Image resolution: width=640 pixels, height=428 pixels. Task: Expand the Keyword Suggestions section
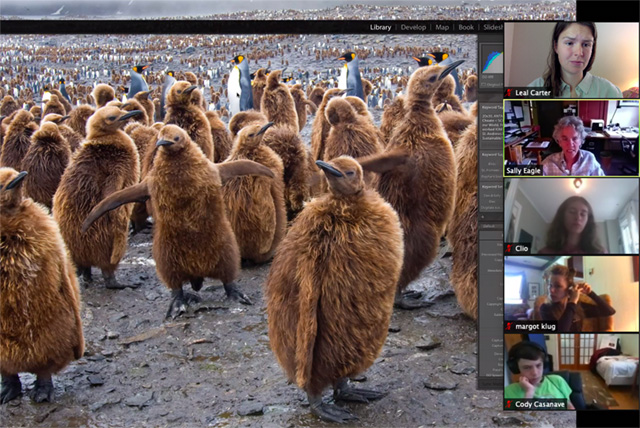(x=491, y=156)
